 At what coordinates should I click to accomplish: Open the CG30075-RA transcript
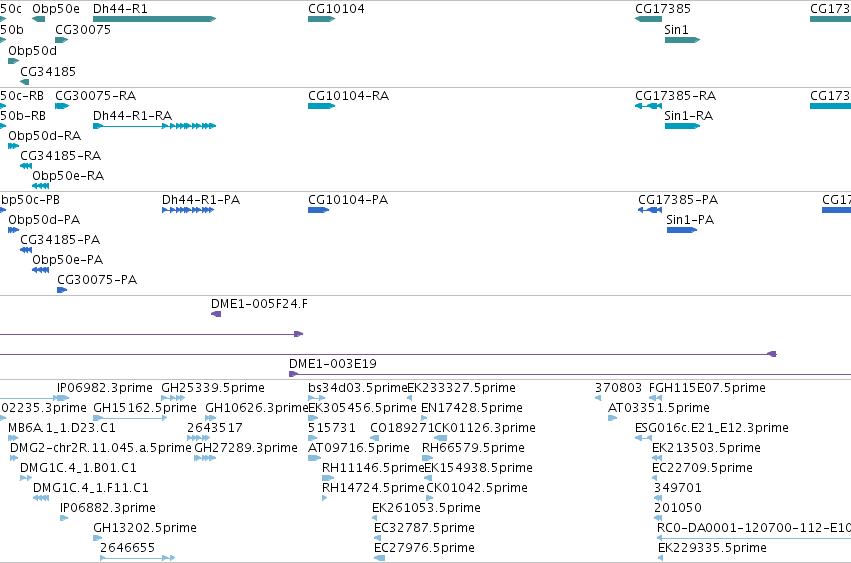point(62,106)
